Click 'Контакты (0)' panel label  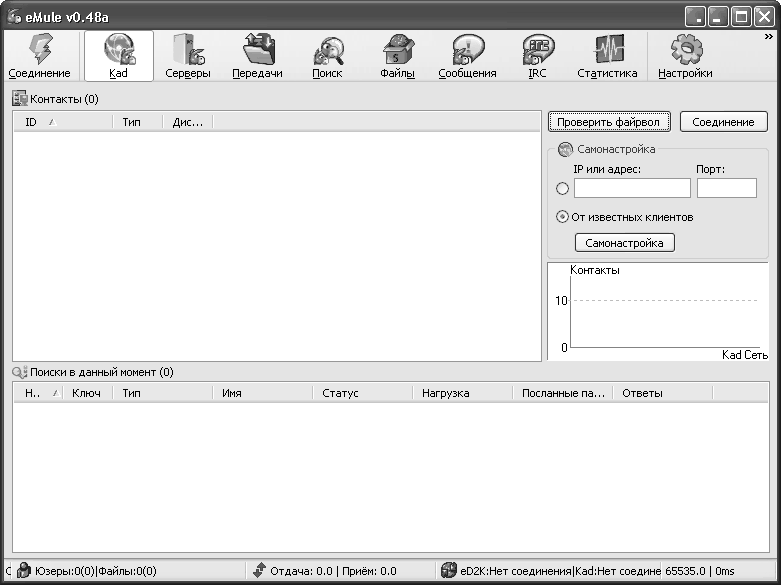click(x=64, y=99)
